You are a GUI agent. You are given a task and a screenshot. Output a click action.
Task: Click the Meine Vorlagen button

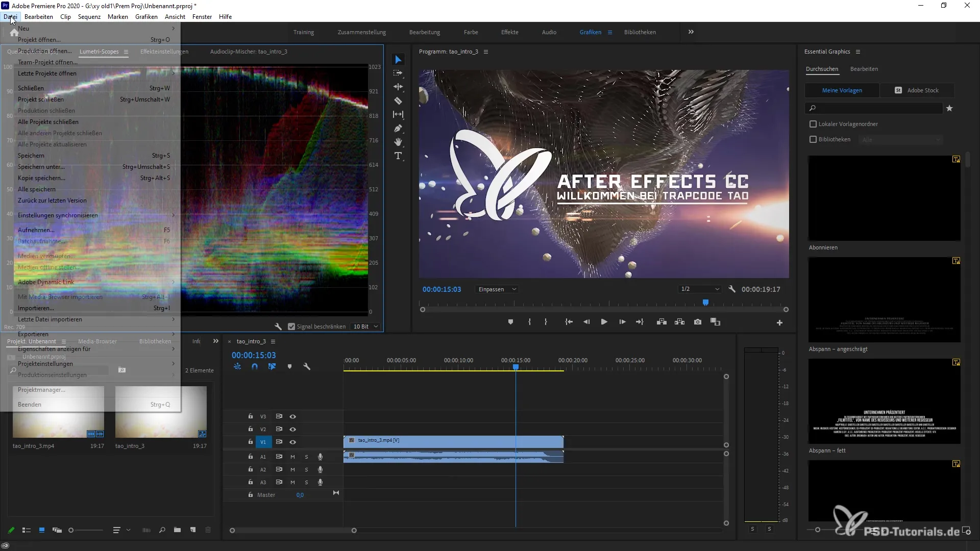point(842,90)
